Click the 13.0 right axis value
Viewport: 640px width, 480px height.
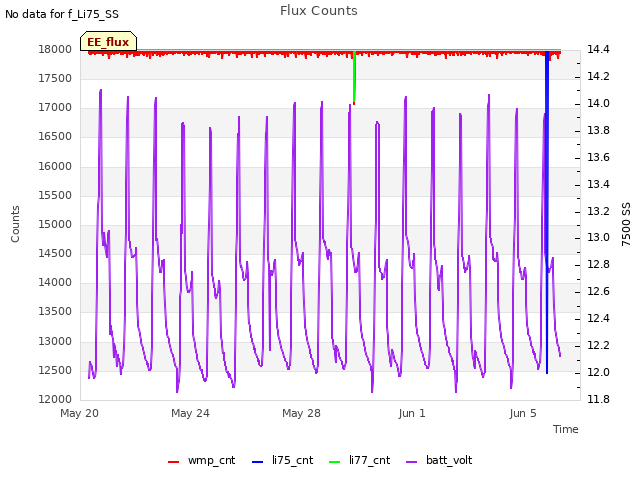[598, 238]
